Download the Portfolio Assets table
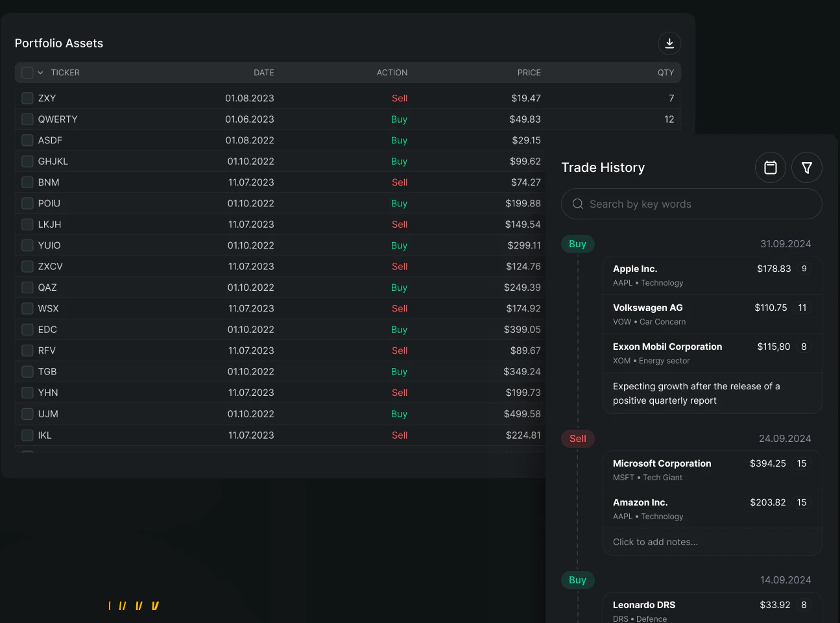Image resolution: width=840 pixels, height=623 pixels. pyautogui.click(x=669, y=43)
